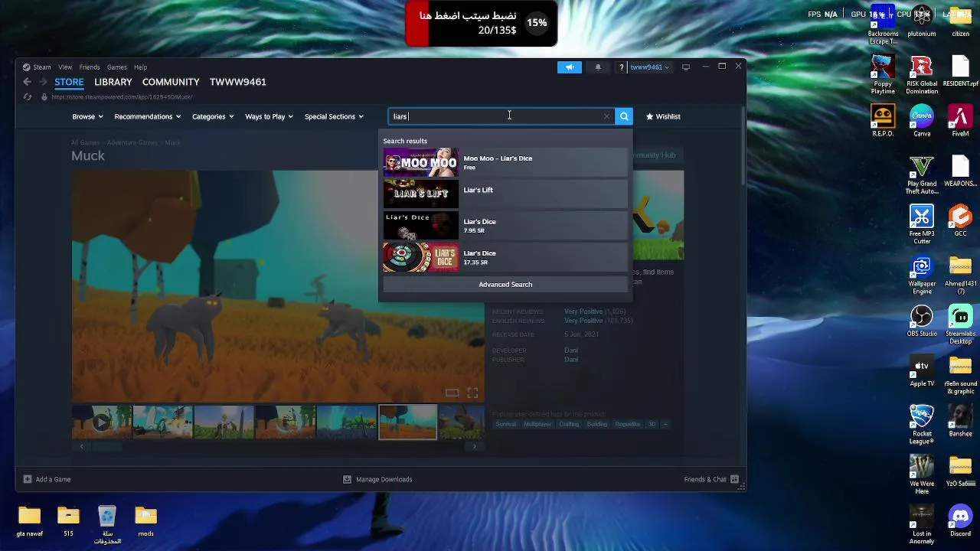Open Canva desktop shortcut
The height and width of the screenshot is (551, 980).
point(922,121)
